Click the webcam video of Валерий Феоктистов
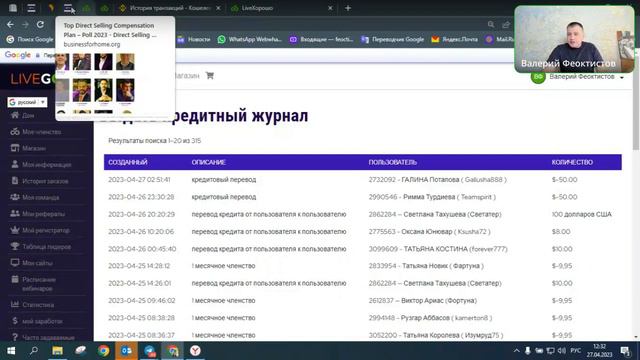Image resolution: width=640 pixels, height=360 pixels. tap(574, 39)
